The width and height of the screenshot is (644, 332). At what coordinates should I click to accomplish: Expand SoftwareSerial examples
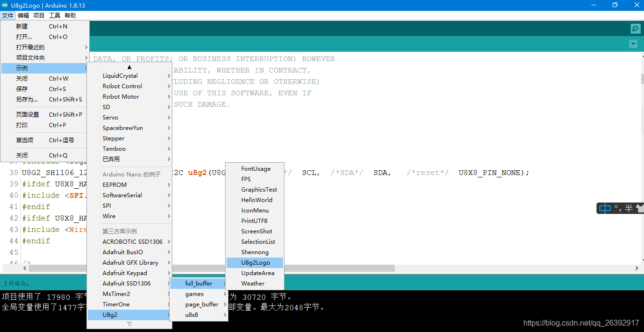[x=129, y=195]
